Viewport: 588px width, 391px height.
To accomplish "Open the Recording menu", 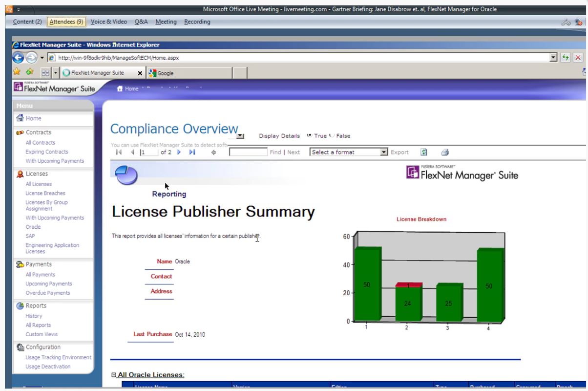I will tap(197, 22).
